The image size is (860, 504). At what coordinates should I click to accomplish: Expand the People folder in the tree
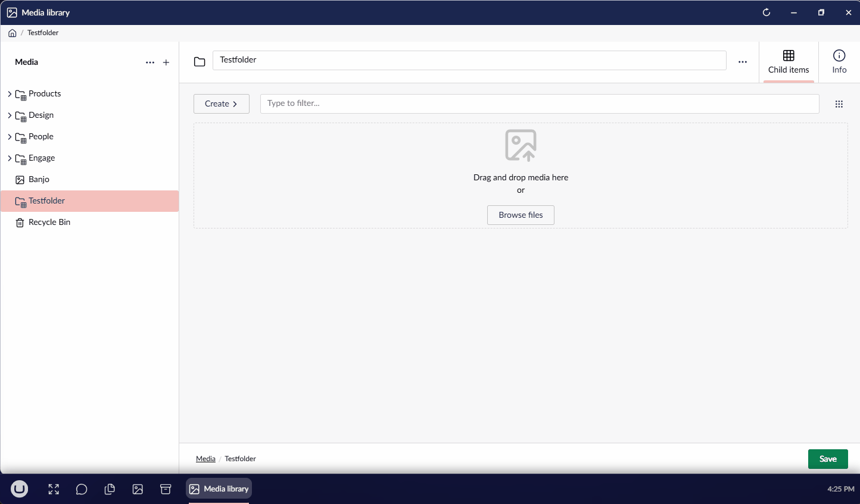point(10,137)
